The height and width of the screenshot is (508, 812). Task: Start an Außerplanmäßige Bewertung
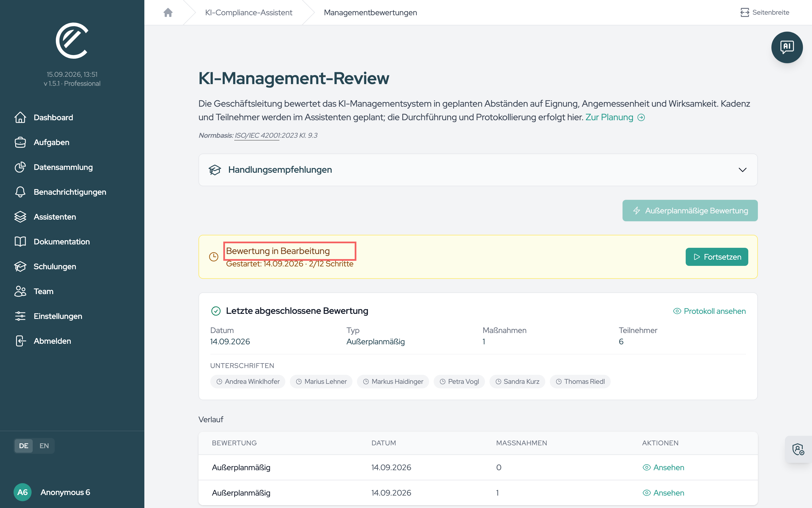pos(690,211)
